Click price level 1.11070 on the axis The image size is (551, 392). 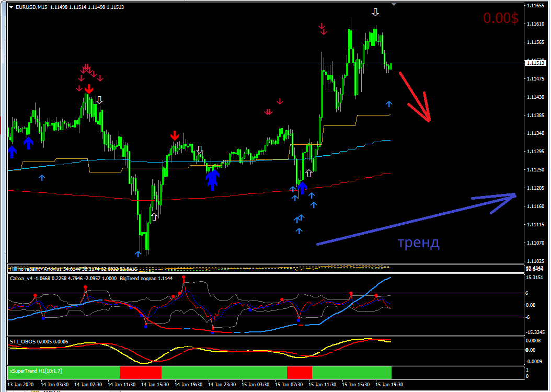[x=535, y=243]
